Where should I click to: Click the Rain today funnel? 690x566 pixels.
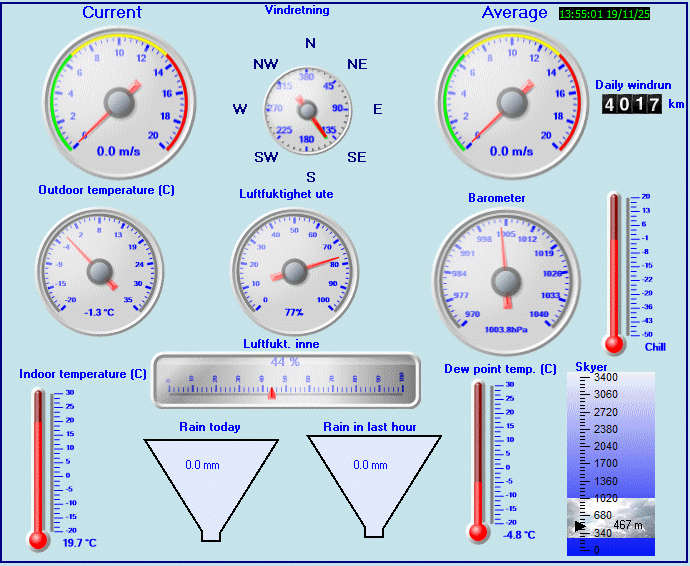(x=210, y=482)
